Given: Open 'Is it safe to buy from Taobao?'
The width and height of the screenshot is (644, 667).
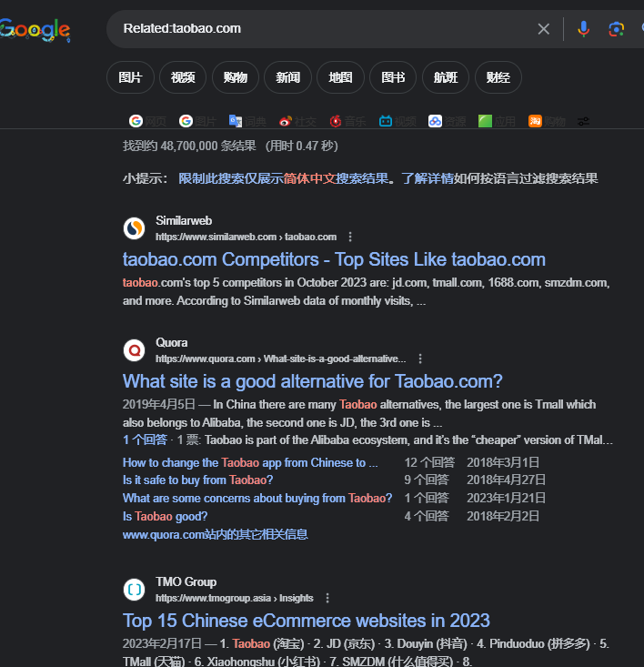Looking at the screenshot, I should tap(197, 480).
